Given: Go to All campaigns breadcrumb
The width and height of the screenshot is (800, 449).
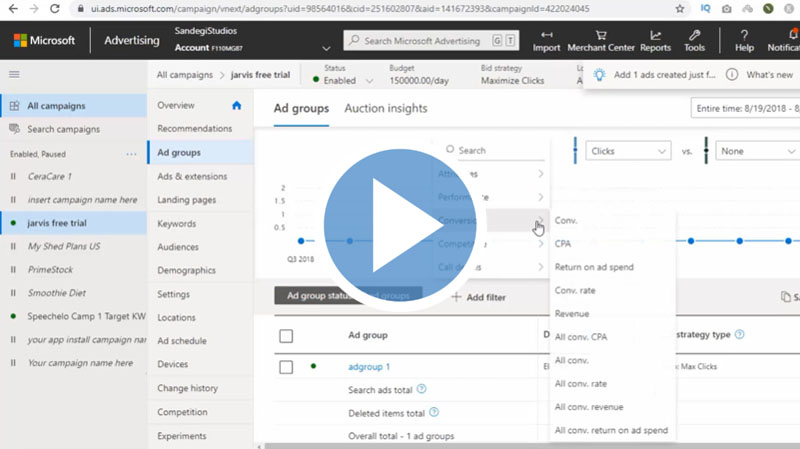Looking at the screenshot, I should click(185, 74).
